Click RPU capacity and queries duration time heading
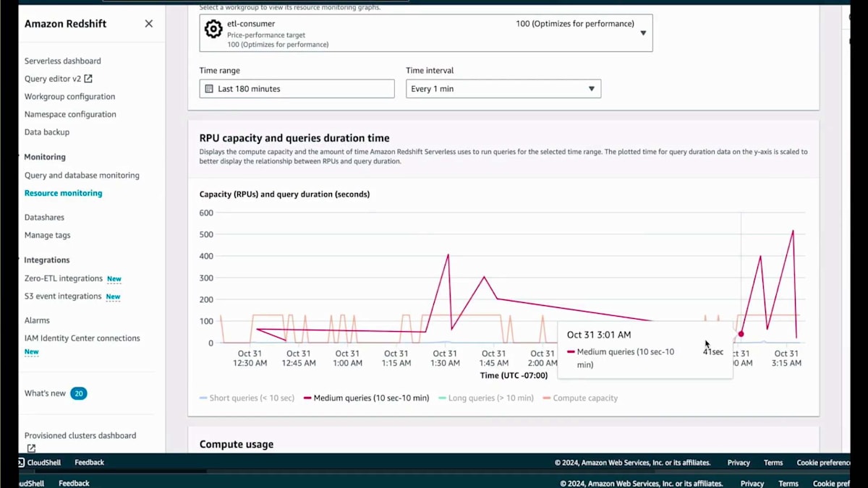The image size is (868, 488). click(294, 138)
